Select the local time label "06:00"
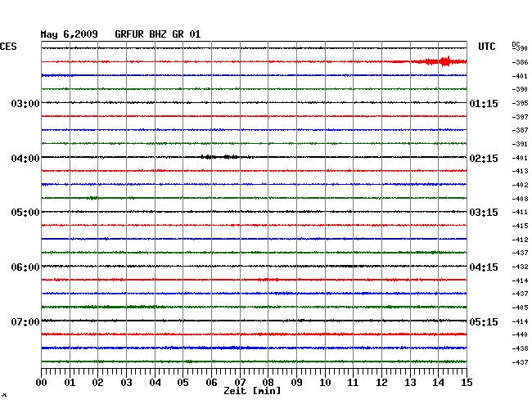532x404 pixels. pyautogui.click(x=25, y=267)
